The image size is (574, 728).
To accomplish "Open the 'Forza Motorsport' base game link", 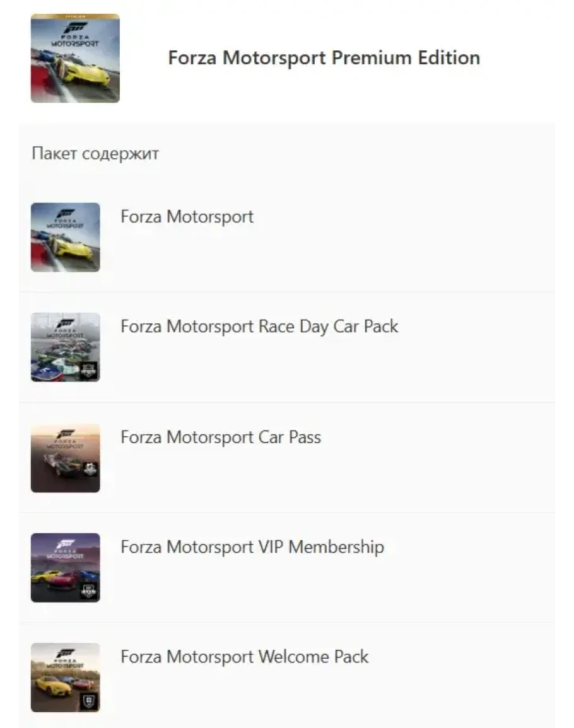I will [x=187, y=217].
